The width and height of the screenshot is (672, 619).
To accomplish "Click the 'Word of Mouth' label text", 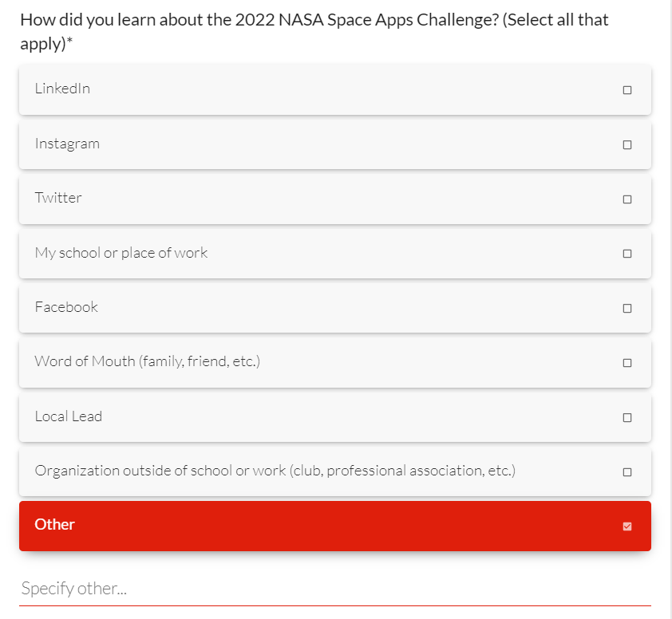I will pos(148,361).
